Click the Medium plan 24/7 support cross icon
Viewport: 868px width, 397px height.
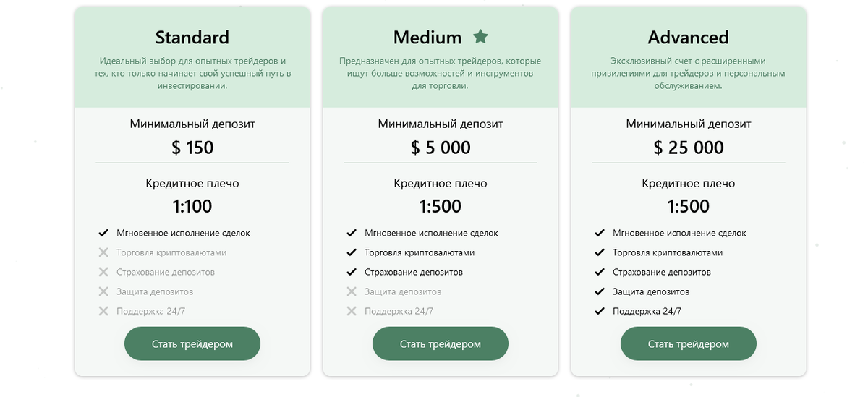pyautogui.click(x=352, y=311)
